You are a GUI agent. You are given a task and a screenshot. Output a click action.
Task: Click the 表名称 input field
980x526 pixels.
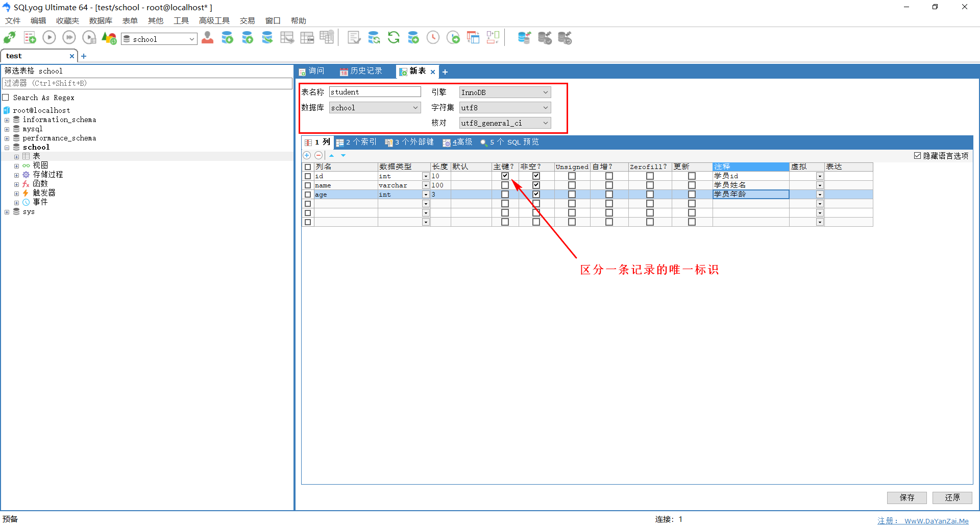click(x=375, y=92)
